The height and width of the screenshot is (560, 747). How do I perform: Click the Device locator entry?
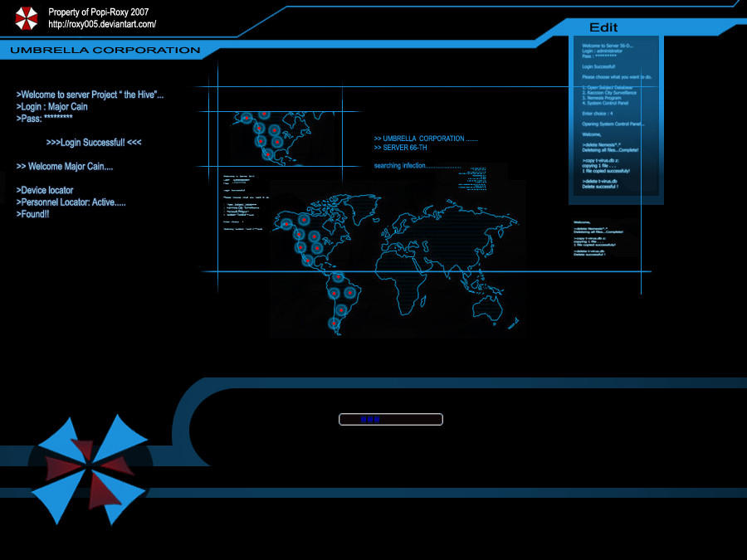point(45,191)
